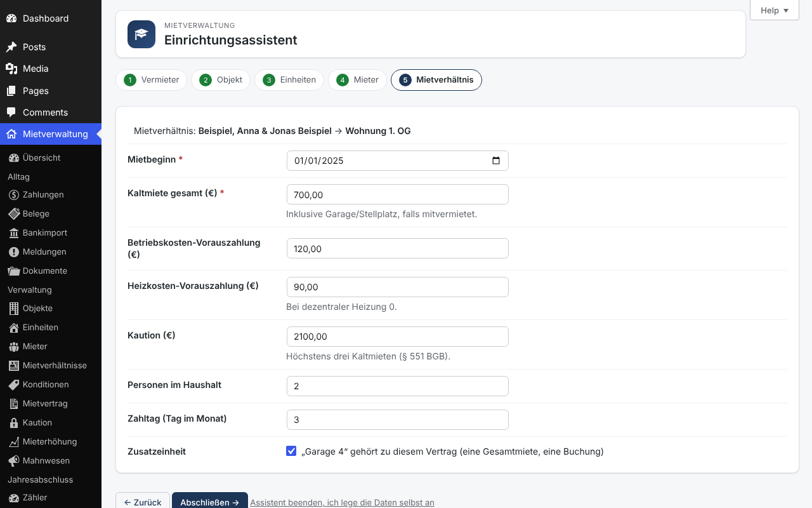Click the Mahnwesen megaphone icon
The height and width of the screenshot is (508, 812).
pos(14,461)
